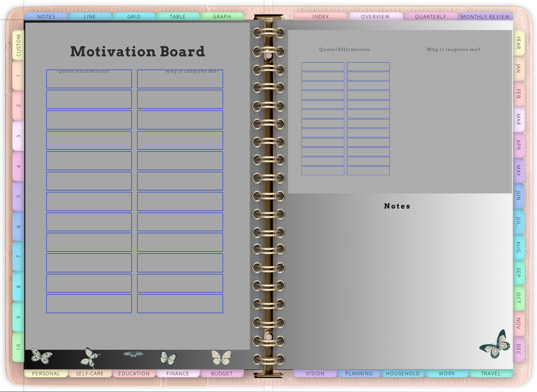
Task: Click the moth icon above EDUCATION tab
Action: 133,355
